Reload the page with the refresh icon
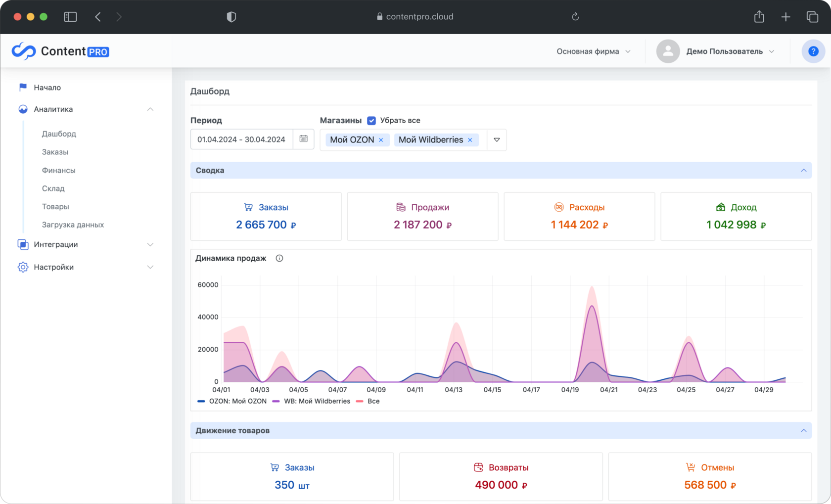 (575, 17)
